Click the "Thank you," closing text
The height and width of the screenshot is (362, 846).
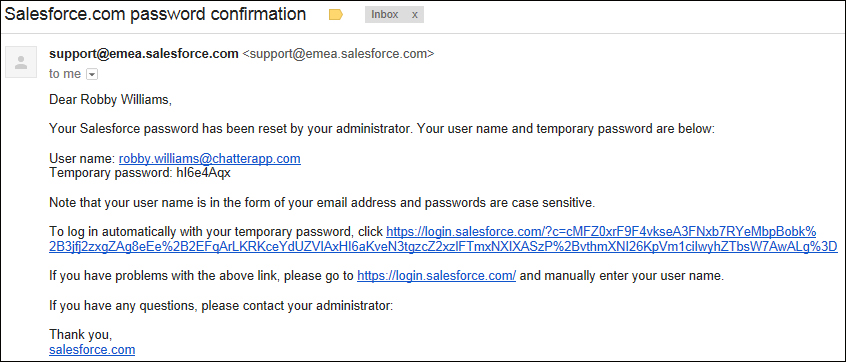coord(80,335)
